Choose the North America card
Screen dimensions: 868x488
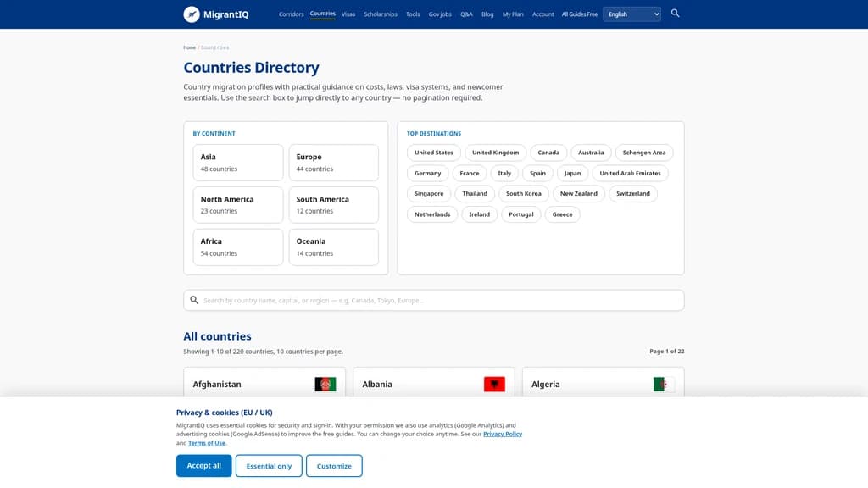pyautogui.click(x=238, y=205)
